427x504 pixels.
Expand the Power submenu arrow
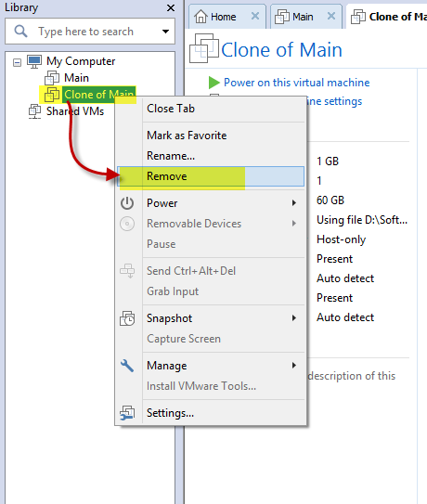tap(294, 203)
